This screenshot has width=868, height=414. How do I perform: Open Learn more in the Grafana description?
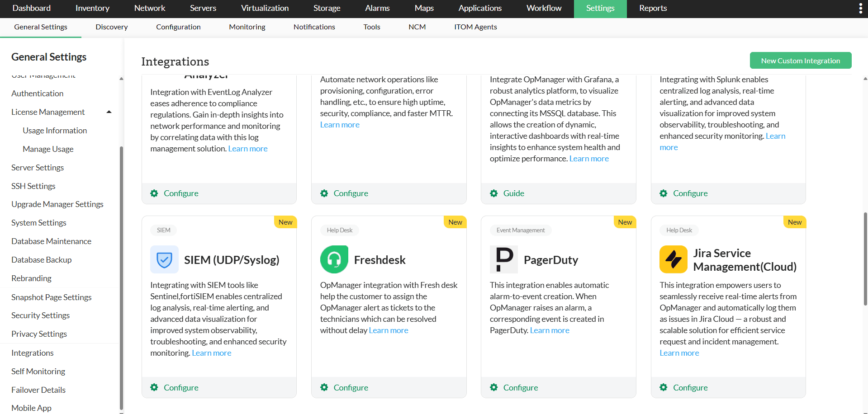point(589,159)
